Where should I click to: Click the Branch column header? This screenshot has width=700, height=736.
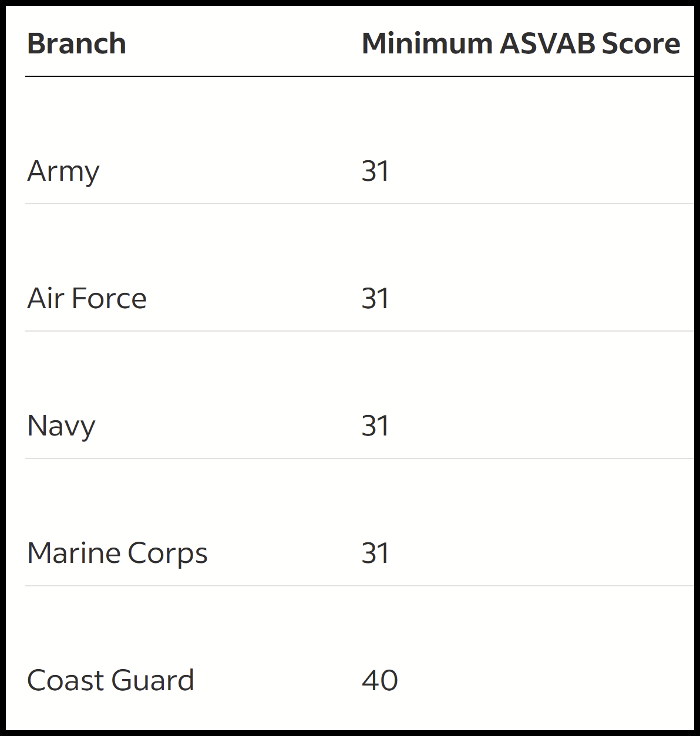coord(76,44)
